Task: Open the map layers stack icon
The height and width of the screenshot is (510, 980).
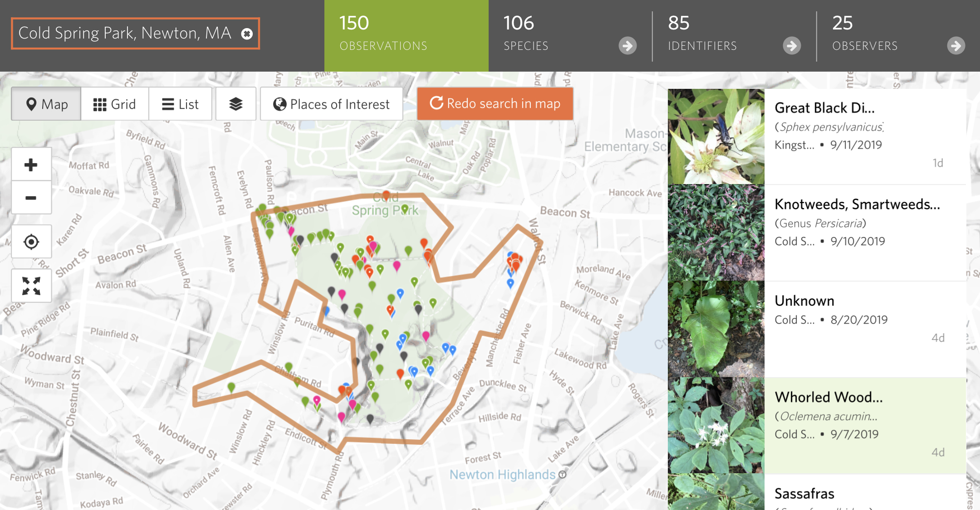Action: (235, 104)
